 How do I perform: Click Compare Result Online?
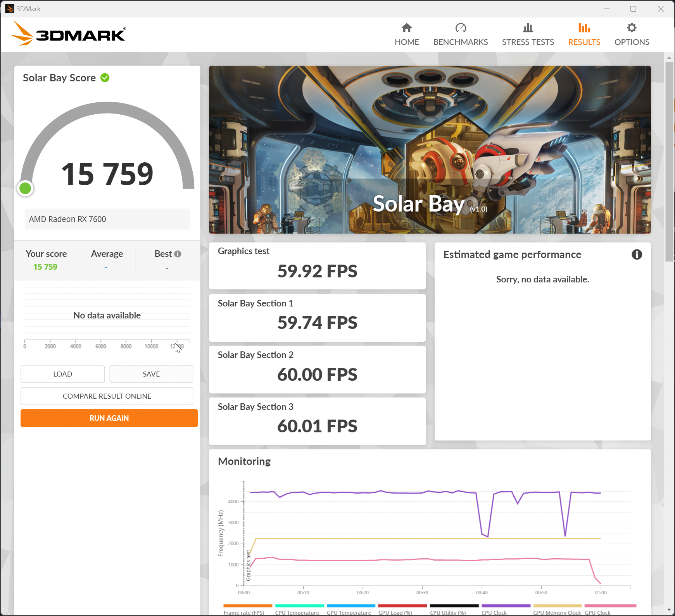(107, 396)
